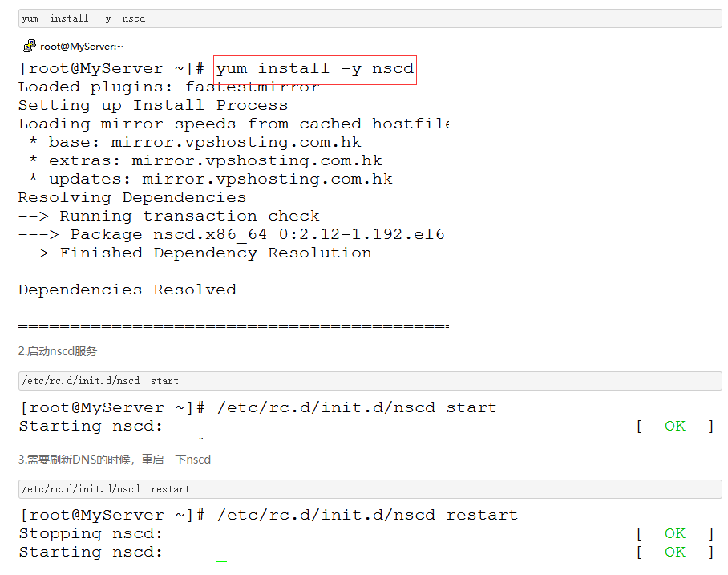Click the base mirror.vpshosting.com.hk line

pyautogui.click(x=195, y=142)
